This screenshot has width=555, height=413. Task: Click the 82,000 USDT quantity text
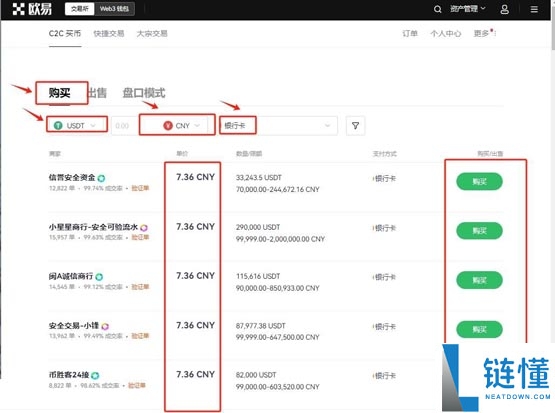(256, 375)
